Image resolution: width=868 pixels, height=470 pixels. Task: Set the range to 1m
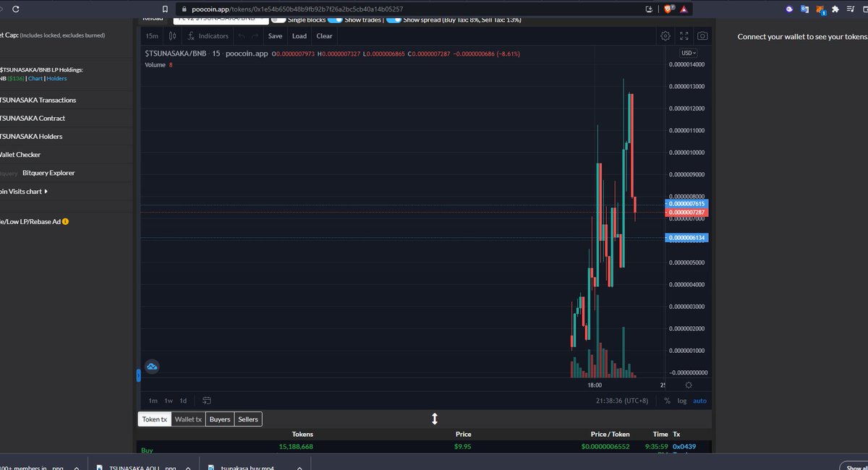pyautogui.click(x=153, y=401)
